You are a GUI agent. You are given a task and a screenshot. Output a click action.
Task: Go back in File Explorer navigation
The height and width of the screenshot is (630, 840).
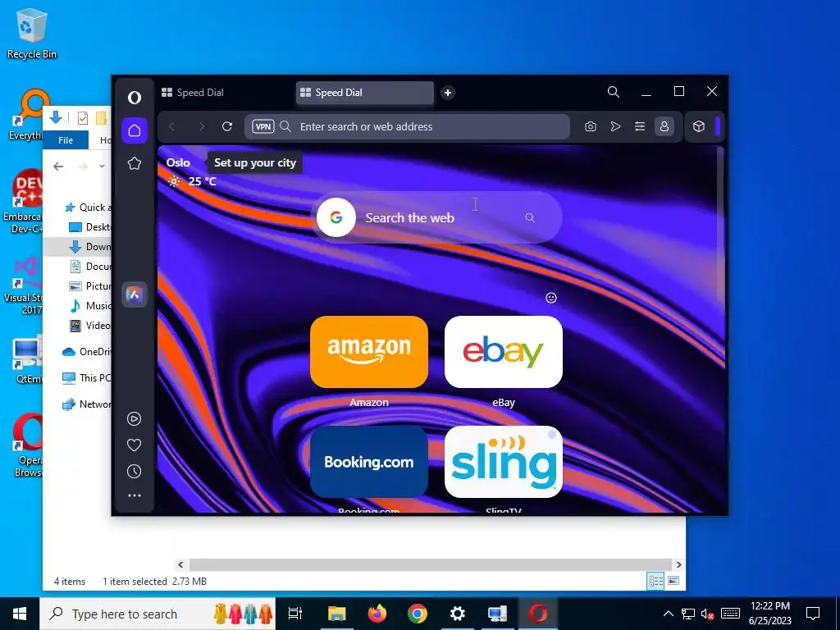(58, 167)
